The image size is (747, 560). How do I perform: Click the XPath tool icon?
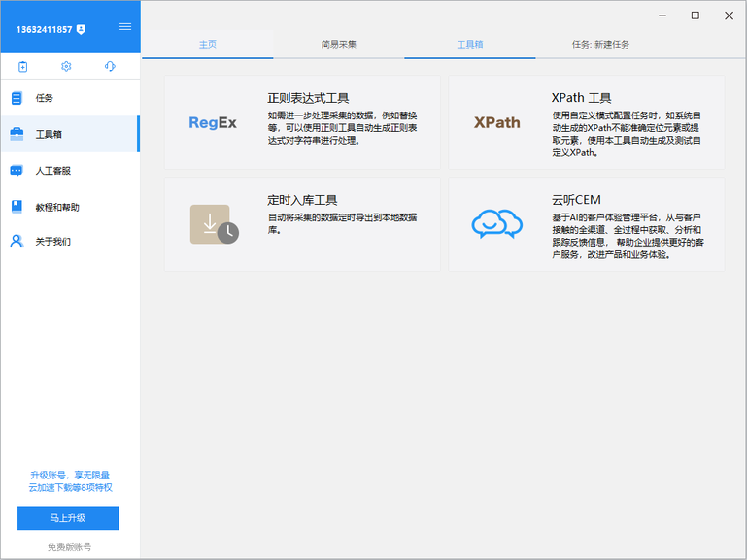[496, 123]
